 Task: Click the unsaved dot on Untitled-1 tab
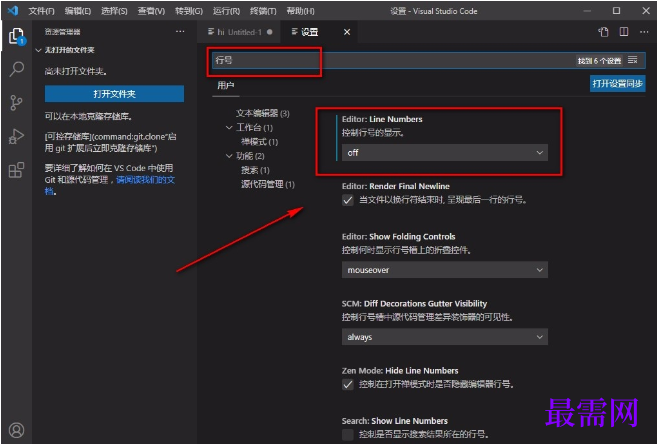coord(270,32)
